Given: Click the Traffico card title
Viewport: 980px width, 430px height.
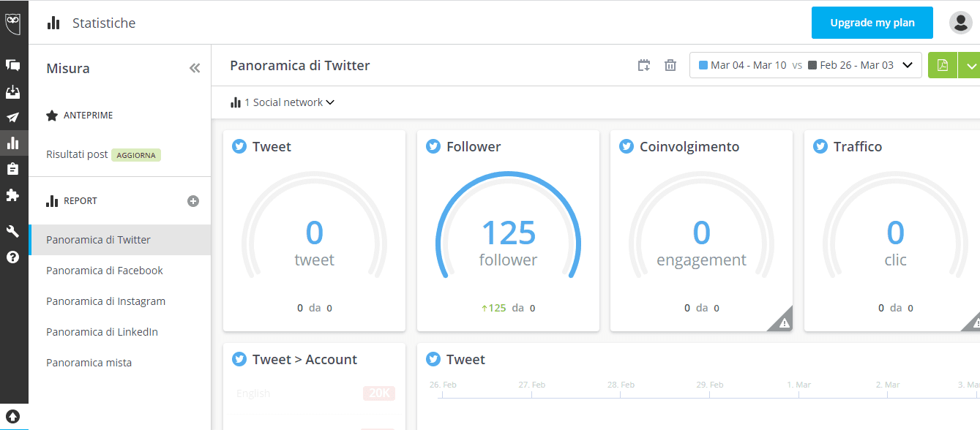Looking at the screenshot, I should coord(858,146).
